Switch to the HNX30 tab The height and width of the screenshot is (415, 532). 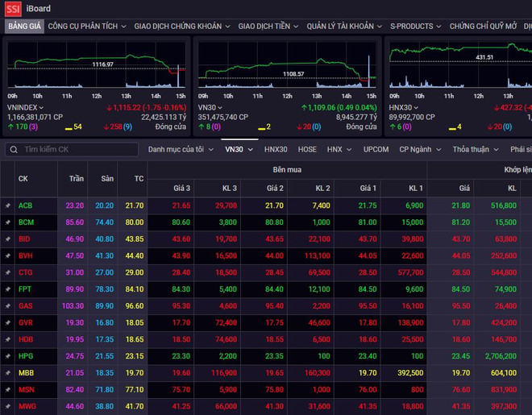pyautogui.click(x=276, y=149)
